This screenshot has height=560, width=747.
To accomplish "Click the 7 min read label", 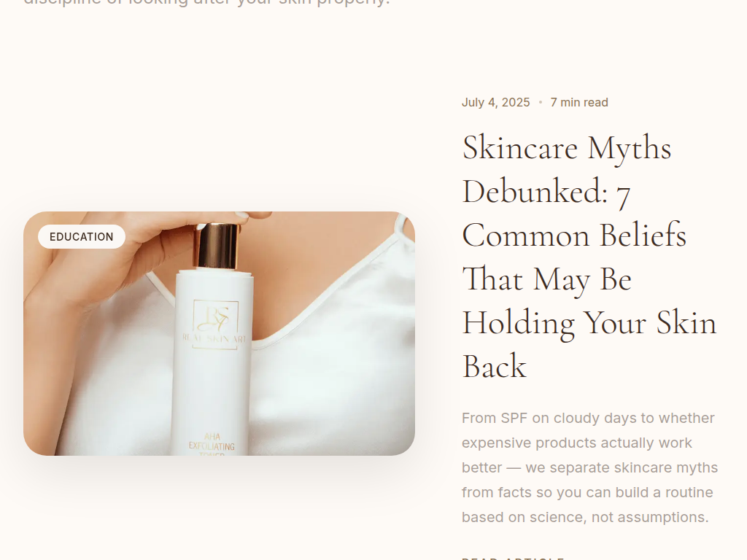I will (x=578, y=102).
